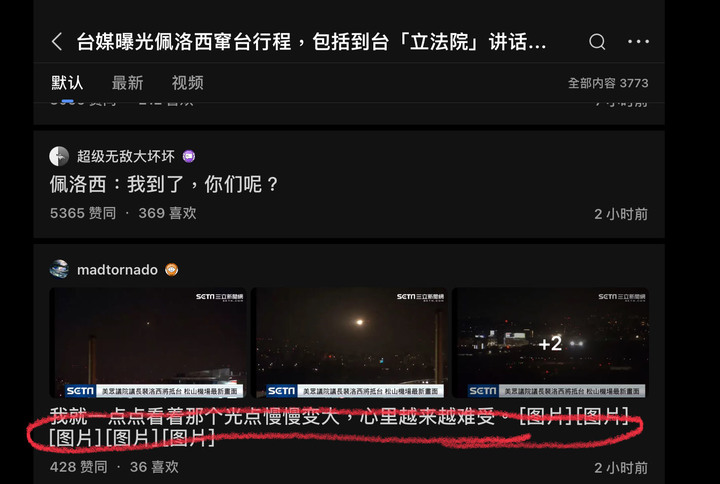720x484 pixels.
Task: Open the question title in header
Action: 311,42
